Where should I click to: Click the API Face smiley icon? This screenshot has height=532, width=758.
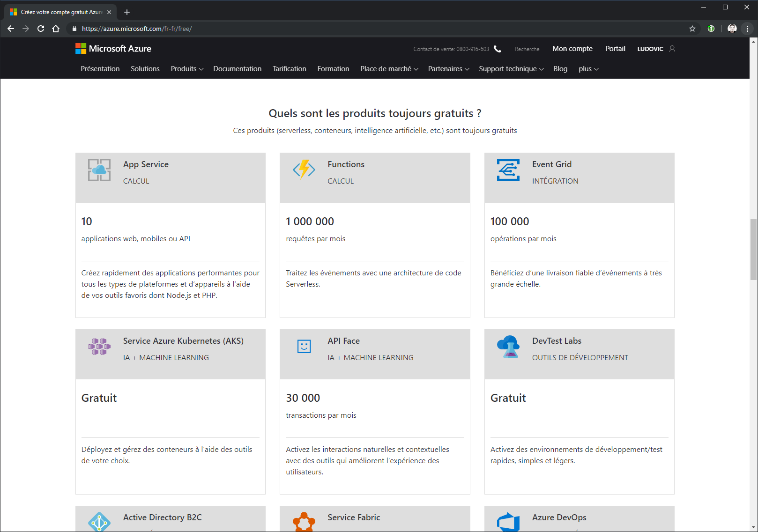click(x=304, y=347)
